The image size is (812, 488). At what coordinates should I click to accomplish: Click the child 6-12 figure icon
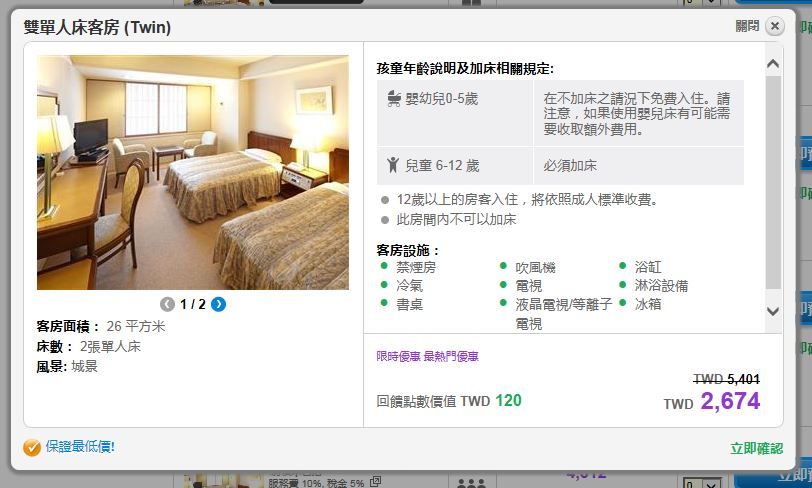tap(393, 165)
